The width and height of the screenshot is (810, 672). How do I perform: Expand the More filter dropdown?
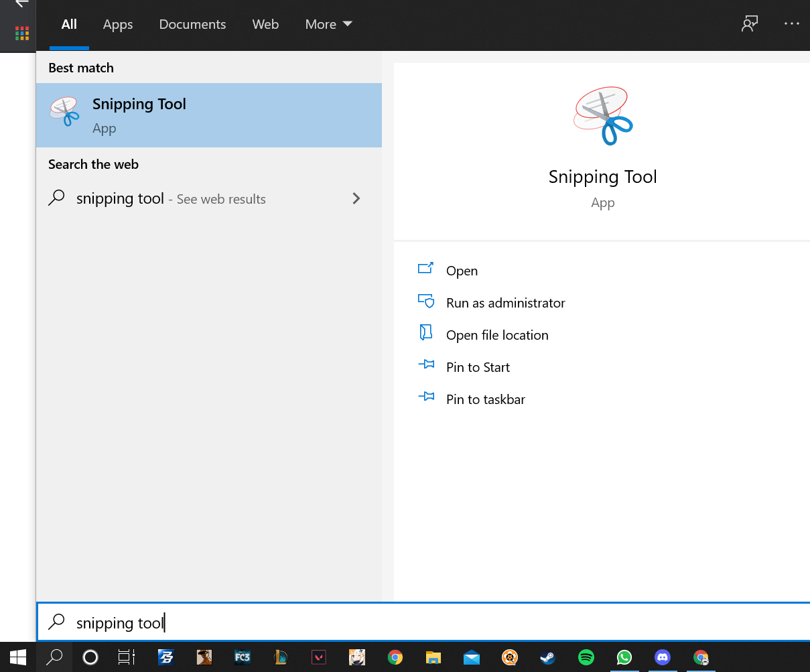click(328, 25)
